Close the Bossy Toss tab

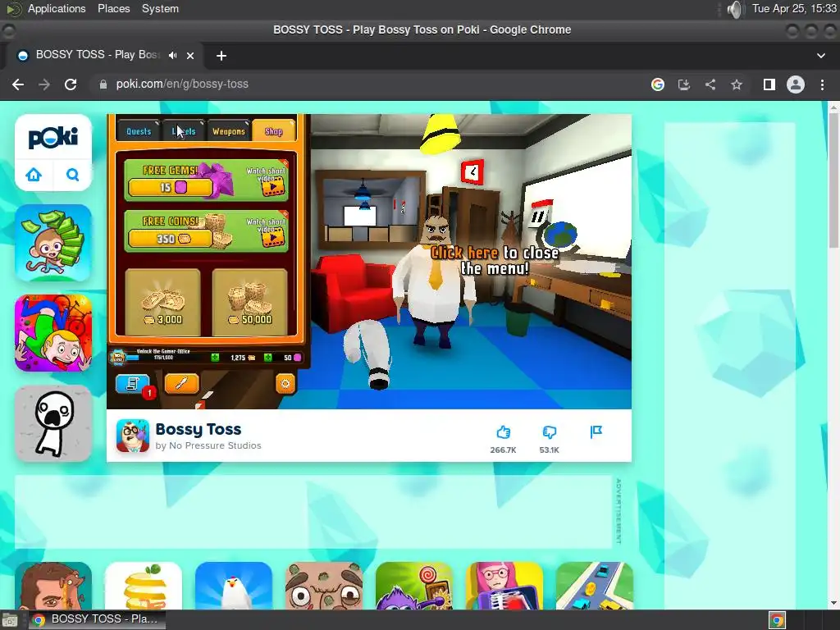[190, 55]
